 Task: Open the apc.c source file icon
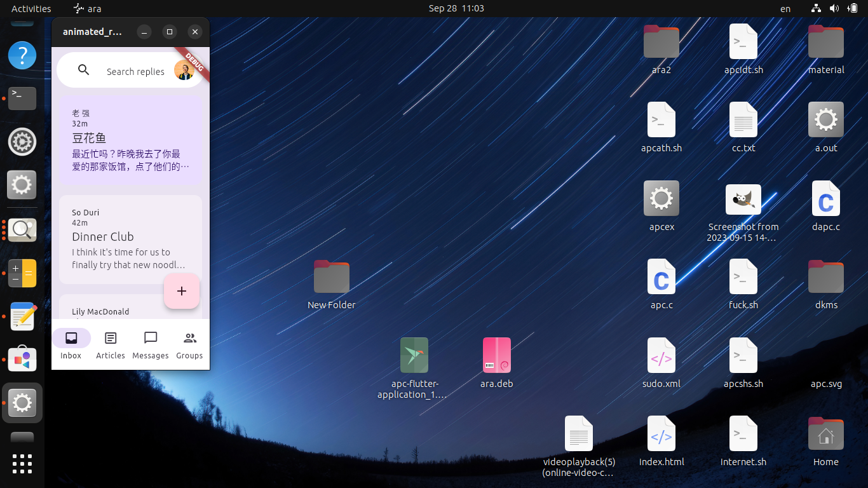(661, 277)
